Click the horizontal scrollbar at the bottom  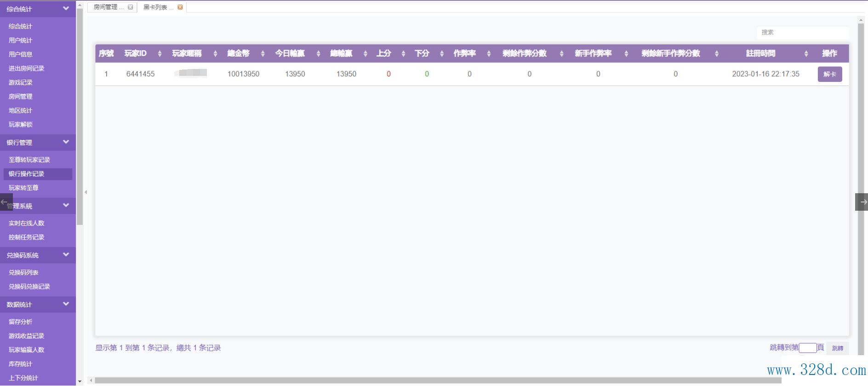click(x=437, y=380)
